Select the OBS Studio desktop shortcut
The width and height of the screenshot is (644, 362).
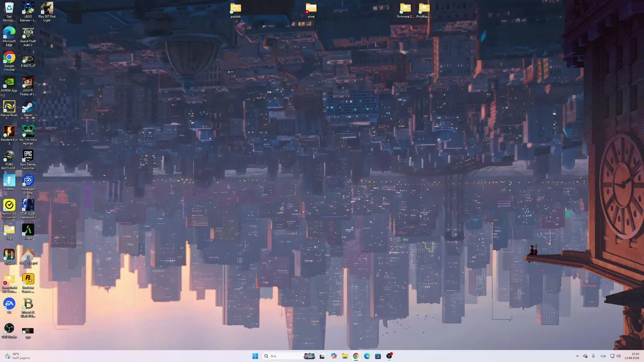click(x=9, y=331)
